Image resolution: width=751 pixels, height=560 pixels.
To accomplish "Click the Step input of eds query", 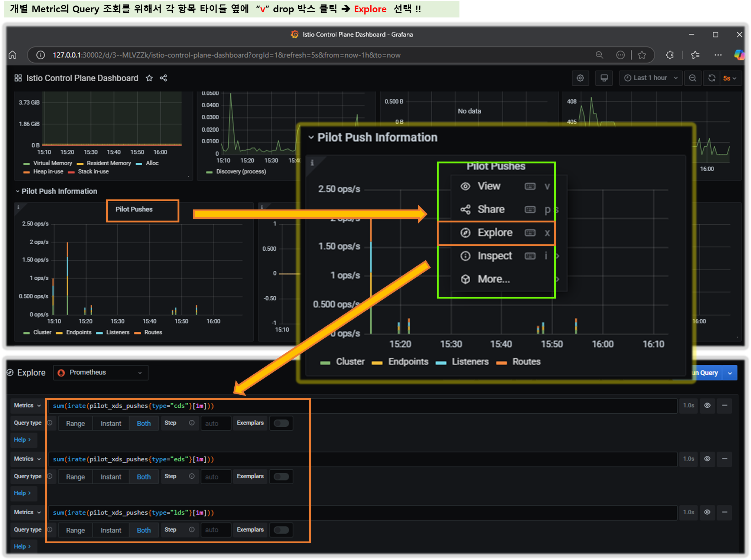I will (x=215, y=477).
